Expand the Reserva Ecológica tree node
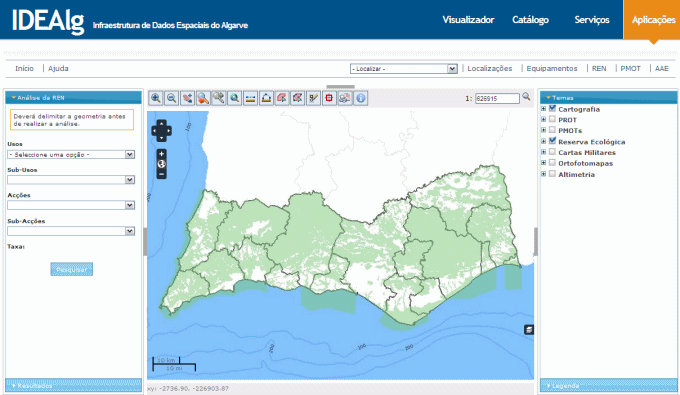680x395 pixels. pyautogui.click(x=543, y=141)
